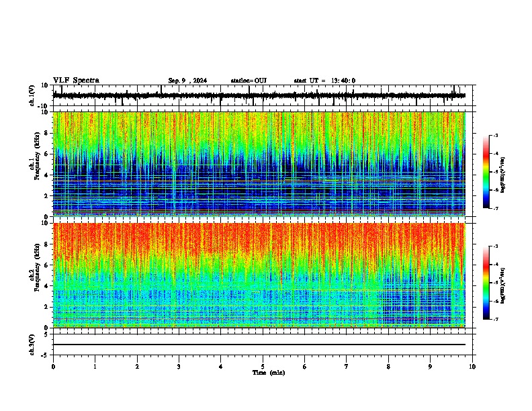Viewport: 532px width, 411px height.
Task: Click the "5" tick on ch.3(V) axis
Action: pos(46,334)
